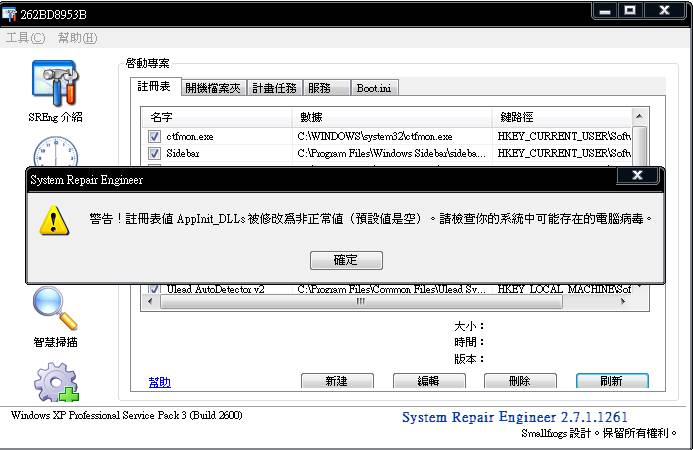693x450 pixels.
Task: Switch to the 計畫任務 tab
Action: point(274,88)
